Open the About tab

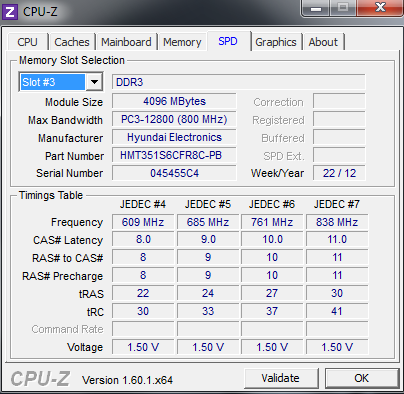coord(323,42)
